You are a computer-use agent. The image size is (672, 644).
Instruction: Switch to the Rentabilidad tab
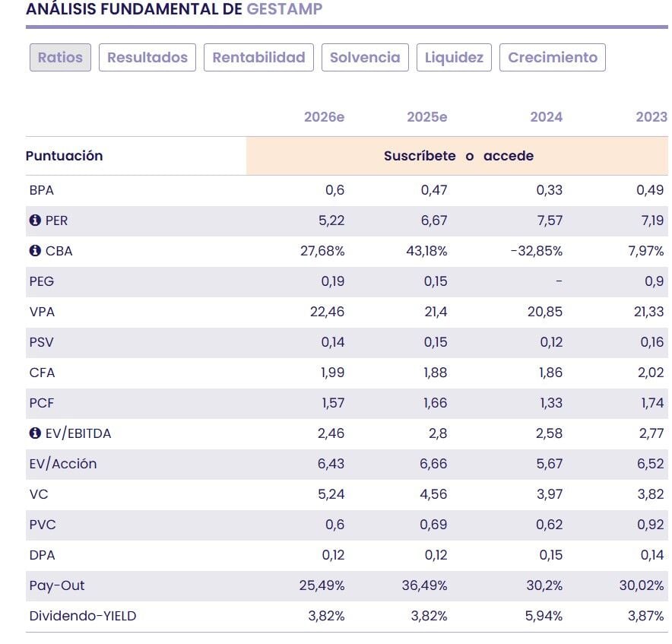258,58
